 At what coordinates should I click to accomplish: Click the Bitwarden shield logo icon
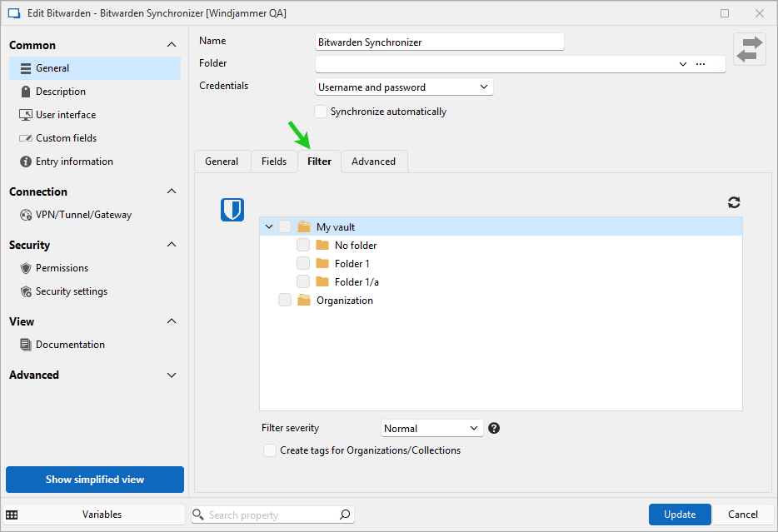(232, 210)
